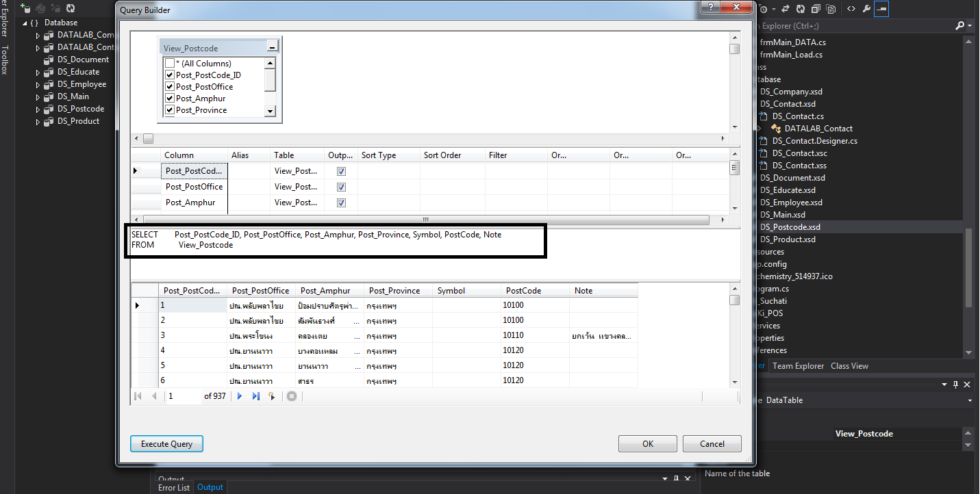Click the record number input field
Image resolution: width=980 pixels, height=494 pixels.
183,396
